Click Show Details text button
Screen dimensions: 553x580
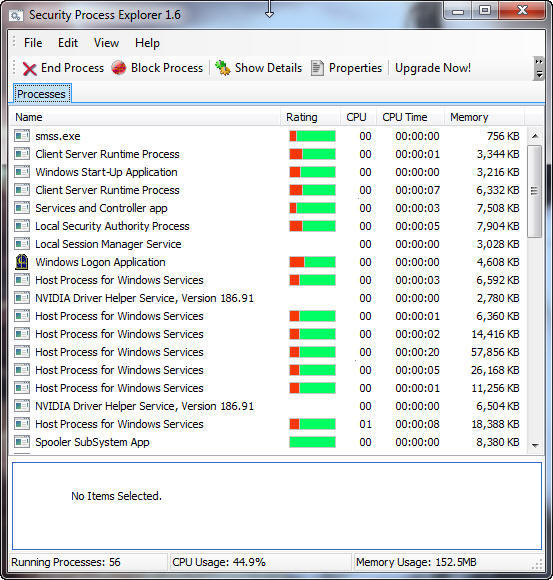point(269,68)
